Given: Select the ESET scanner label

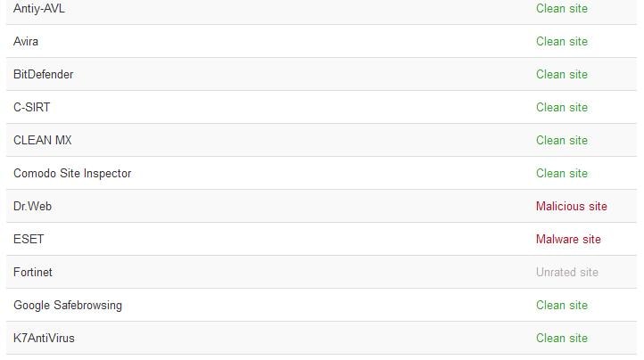Looking at the screenshot, I should (x=29, y=240).
